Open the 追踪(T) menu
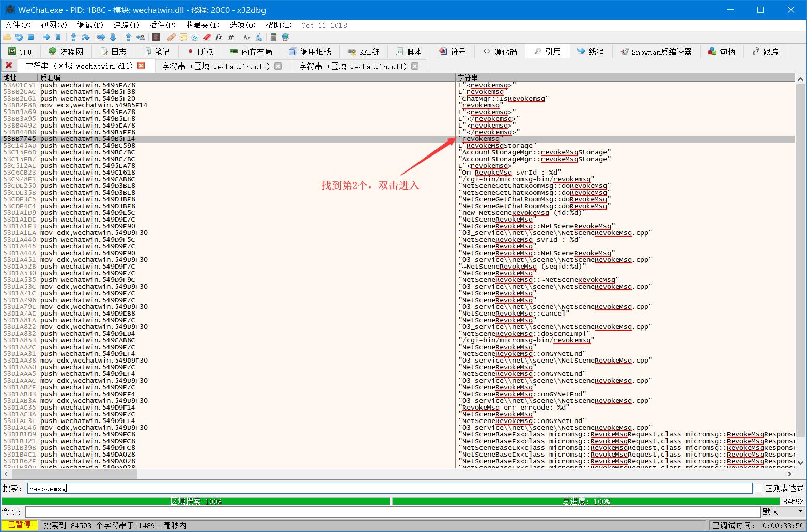This screenshot has width=807, height=532. pos(126,25)
